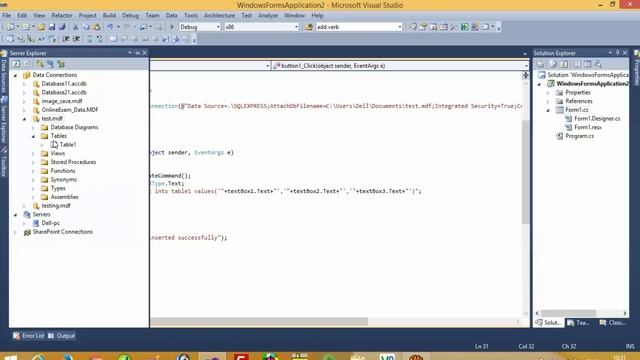The height and width of the screenshot is (360, 640).
Task: Open the Analyze menu
Action: 268,16
